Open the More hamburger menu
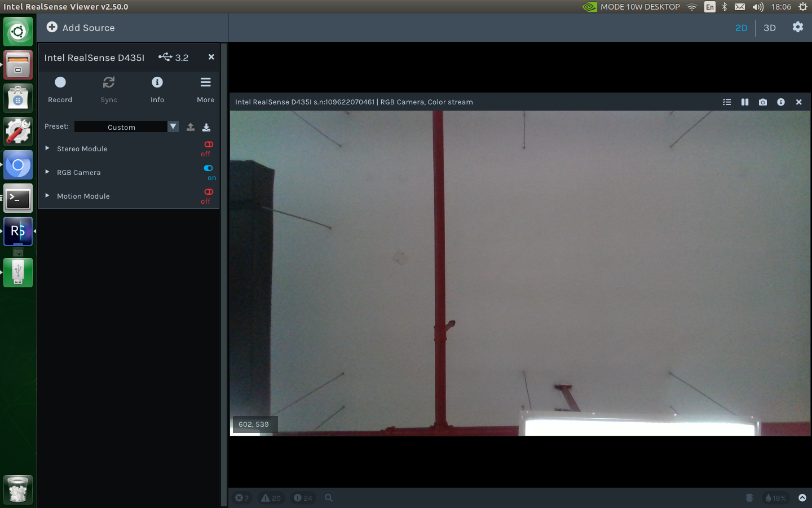 206,82
